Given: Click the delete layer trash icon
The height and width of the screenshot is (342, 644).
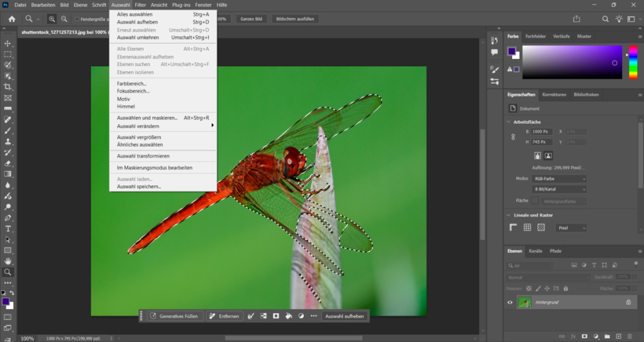Looking at the screenshot, I should [x=630, y=337].
